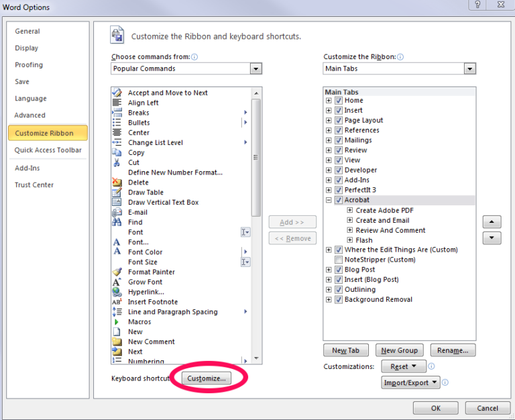Image resolution: width=515 pixels, height=420 pixels.
Task: Click the New Comment icon
Action: tap(117, 342)
